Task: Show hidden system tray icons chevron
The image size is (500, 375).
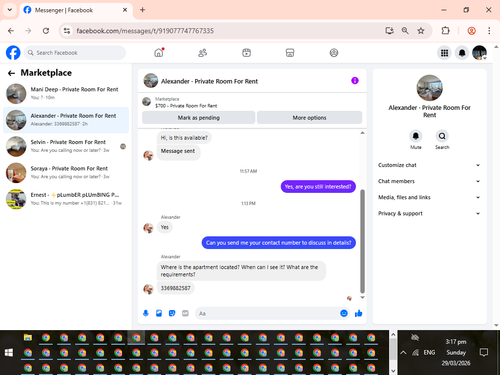Action: click(x=403, y=352)
